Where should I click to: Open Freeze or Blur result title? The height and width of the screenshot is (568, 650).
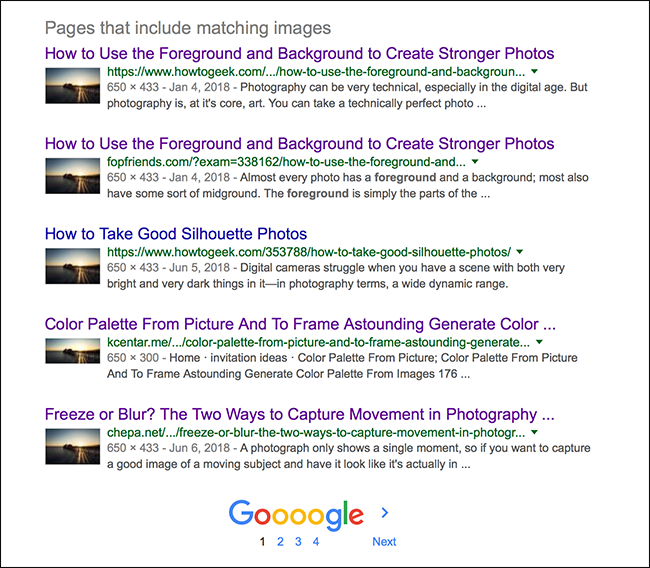[x=299, y=415]
